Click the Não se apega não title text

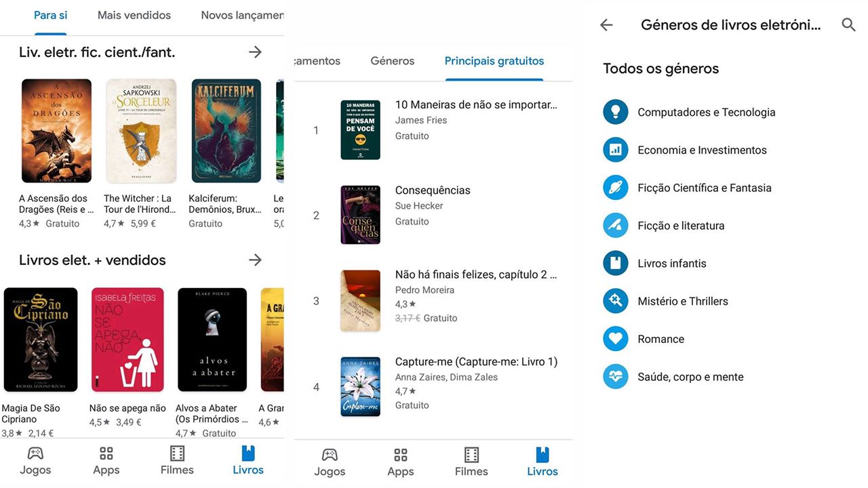tap(127, 409)
